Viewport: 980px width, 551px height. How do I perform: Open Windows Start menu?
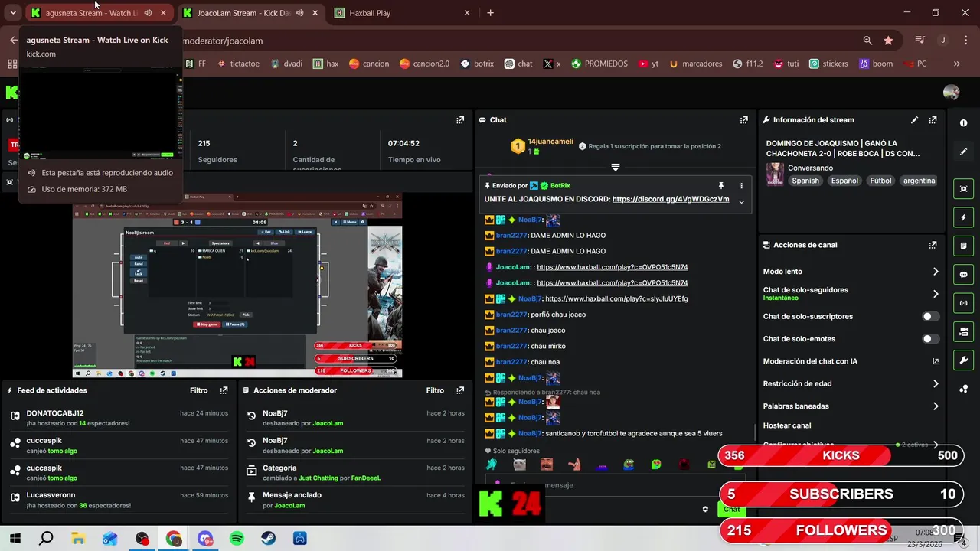[15, 539]
